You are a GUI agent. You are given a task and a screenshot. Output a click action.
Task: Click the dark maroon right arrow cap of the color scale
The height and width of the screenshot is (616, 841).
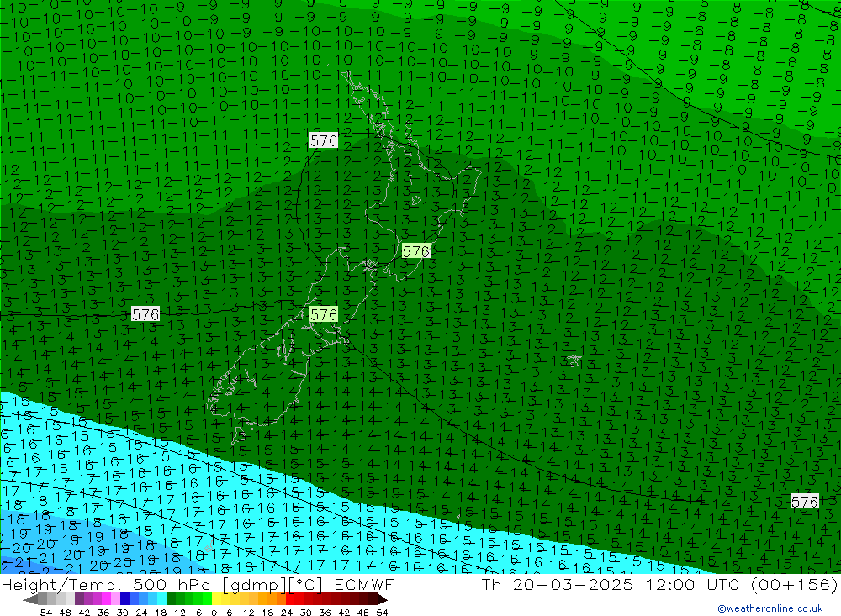pos(383,600)
